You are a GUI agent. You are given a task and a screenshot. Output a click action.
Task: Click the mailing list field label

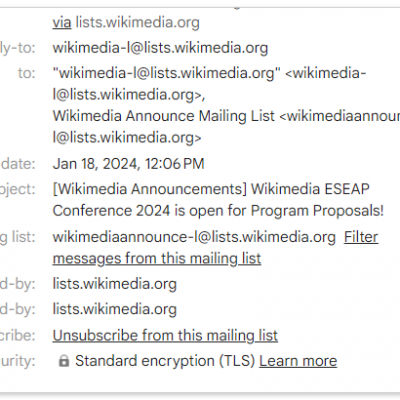(18, 237)
